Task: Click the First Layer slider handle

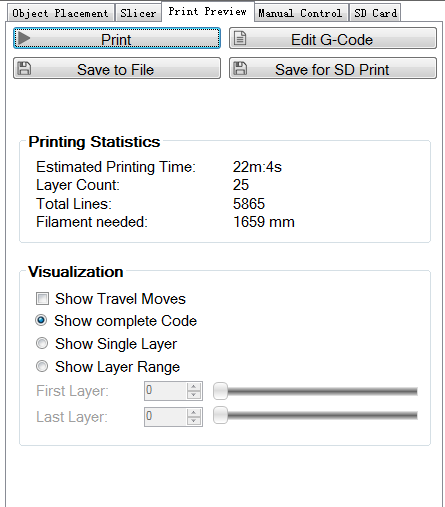Action: pos(220,391)
